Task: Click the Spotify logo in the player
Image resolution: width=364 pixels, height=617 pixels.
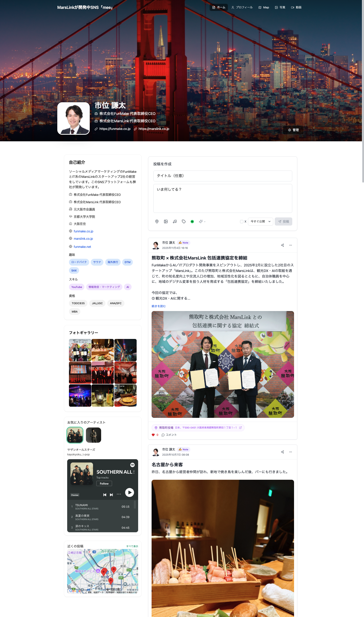Action: (132, 465)
